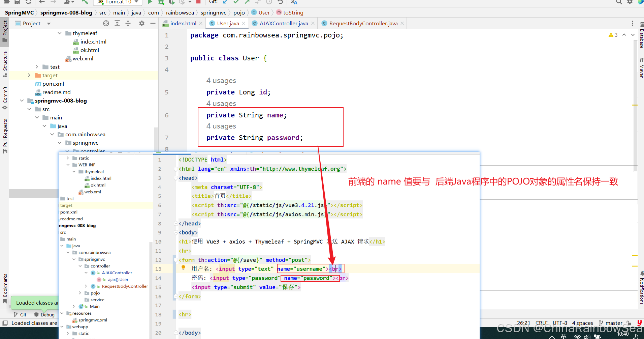This screenshot has height=339, width=644.
Task: Toggle the Notifications tool window
Action: tap(641, 288)
